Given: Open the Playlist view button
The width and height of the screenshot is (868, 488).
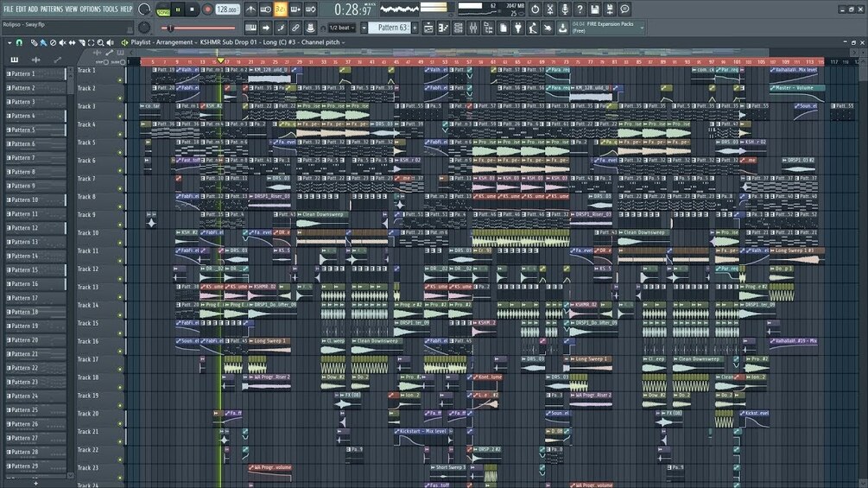Looking at the screenshot, I should (x=428, y=27).
